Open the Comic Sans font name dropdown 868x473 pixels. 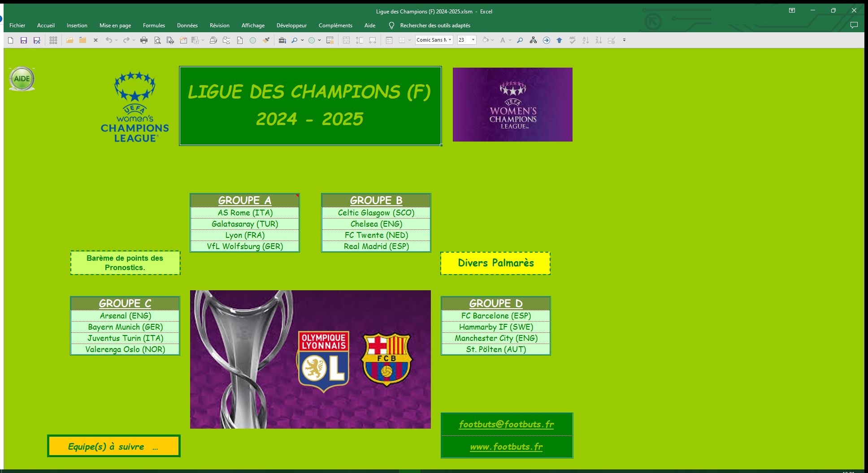pyautogui.click(x=450, y=40)
